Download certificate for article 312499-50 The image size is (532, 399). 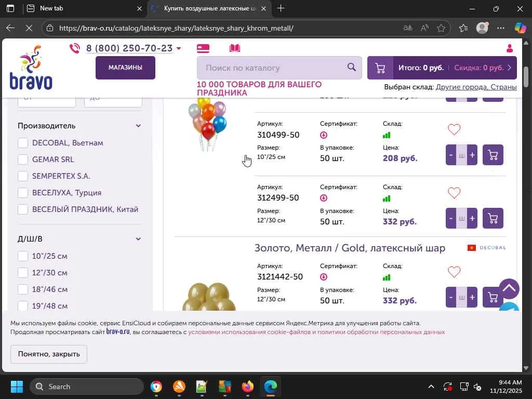tap(324, 198)
